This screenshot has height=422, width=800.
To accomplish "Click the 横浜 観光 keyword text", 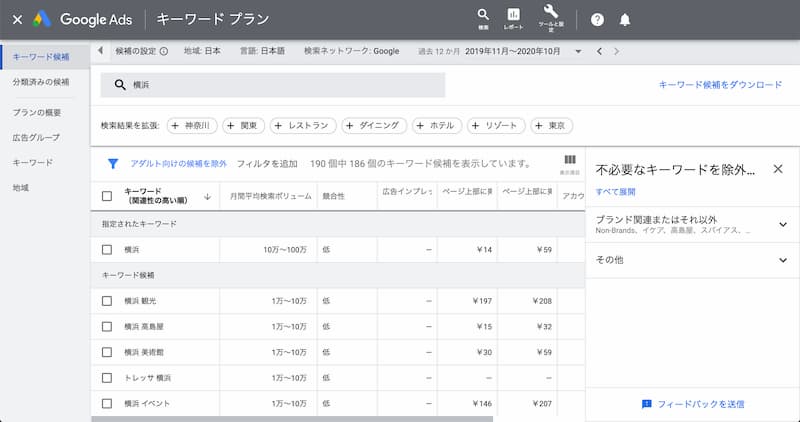I will [x=140, y=301].
